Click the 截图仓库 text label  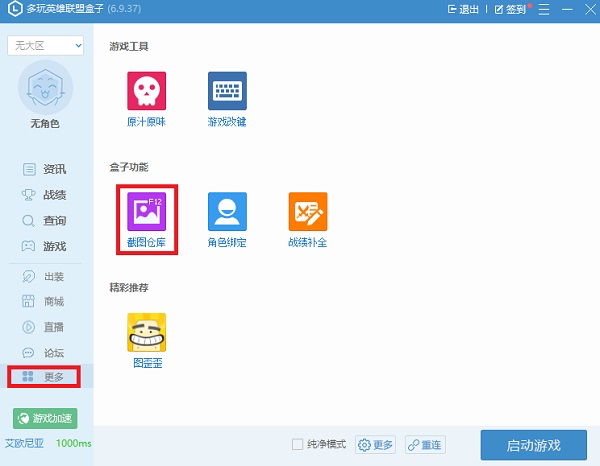147,242
